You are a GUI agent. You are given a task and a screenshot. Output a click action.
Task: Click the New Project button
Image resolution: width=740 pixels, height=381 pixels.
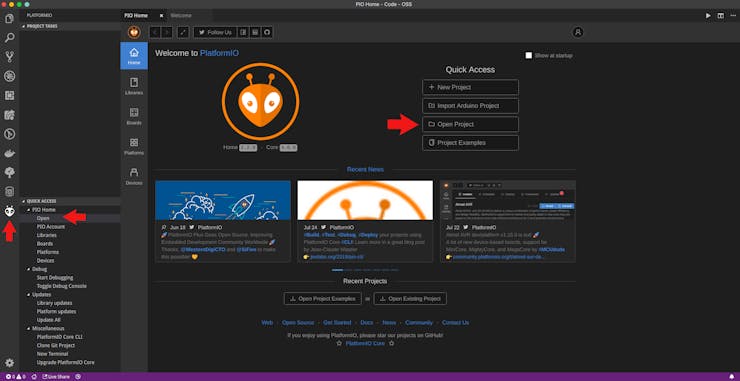470,87
